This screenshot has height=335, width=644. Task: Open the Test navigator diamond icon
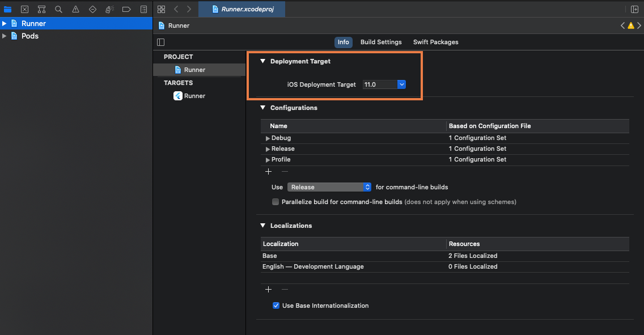(93, 9)
